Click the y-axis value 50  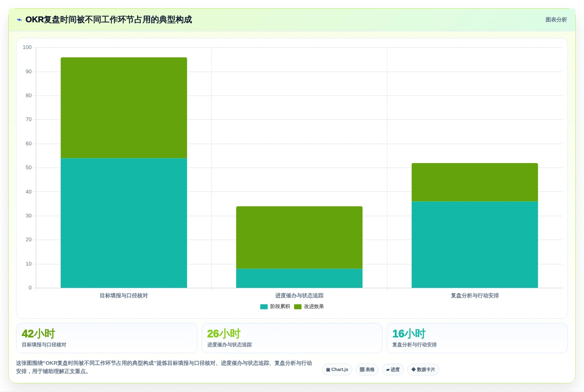(28, 168)
